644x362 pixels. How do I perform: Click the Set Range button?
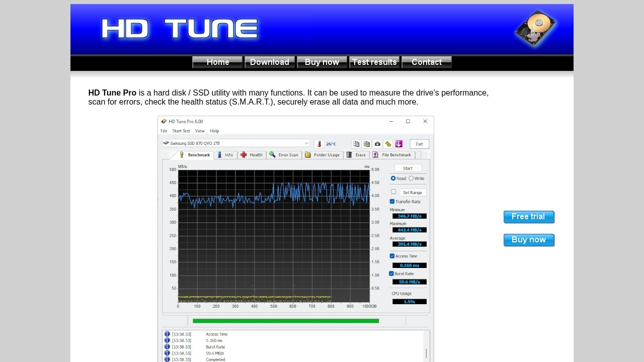tap(413, 193)
